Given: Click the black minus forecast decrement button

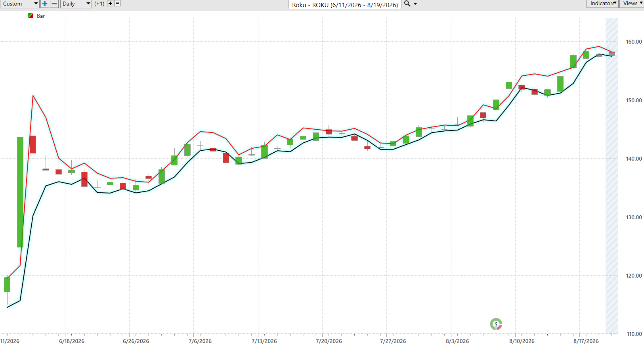Looking at the screenshot, I should click(x=117, y=3).
